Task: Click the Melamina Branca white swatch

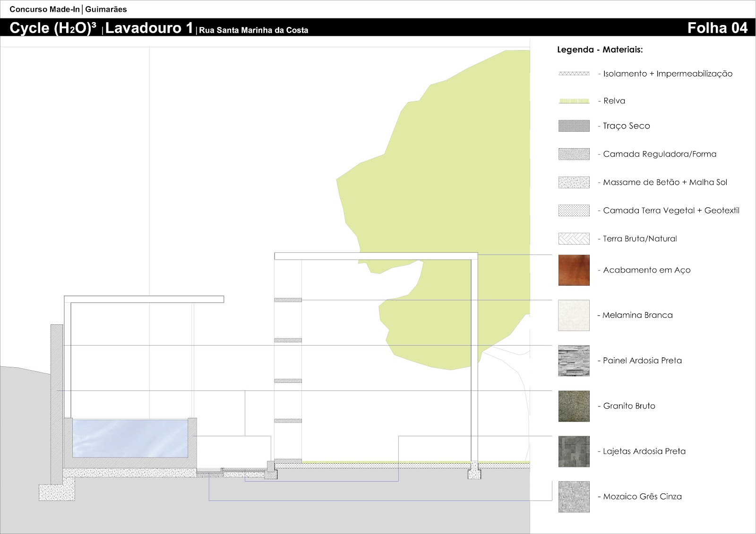Action: point(574,315)
